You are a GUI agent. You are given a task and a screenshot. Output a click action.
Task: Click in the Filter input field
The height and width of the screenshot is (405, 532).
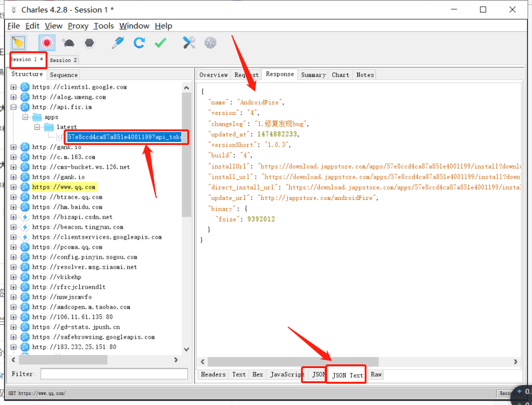click(114, 374)
